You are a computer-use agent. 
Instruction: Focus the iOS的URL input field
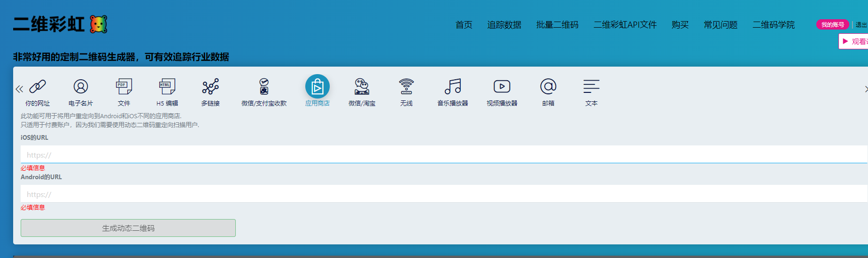tap(444, 154)
